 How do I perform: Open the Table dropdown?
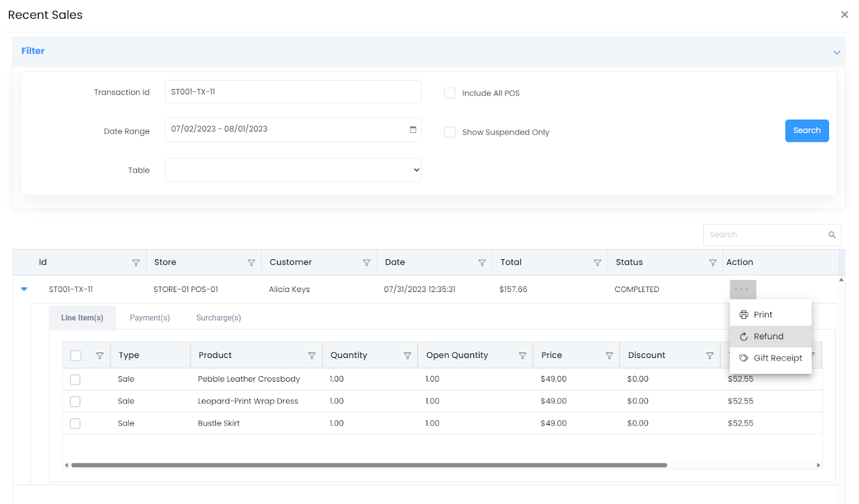point(293,170)
